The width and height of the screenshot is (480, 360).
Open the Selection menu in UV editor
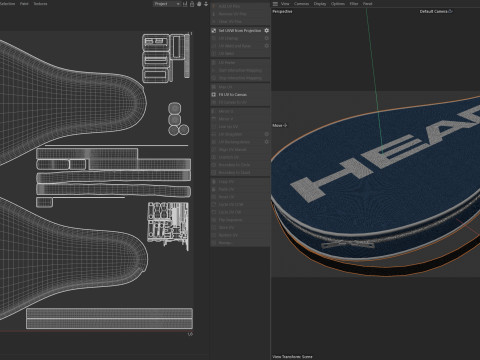pos(7,4)
